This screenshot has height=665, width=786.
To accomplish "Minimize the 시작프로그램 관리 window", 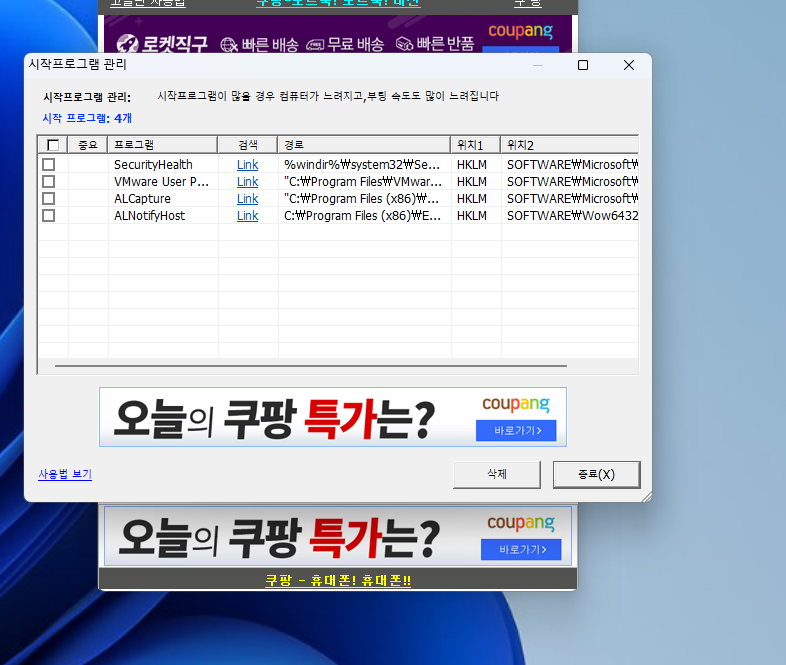I will pos(538,65).
